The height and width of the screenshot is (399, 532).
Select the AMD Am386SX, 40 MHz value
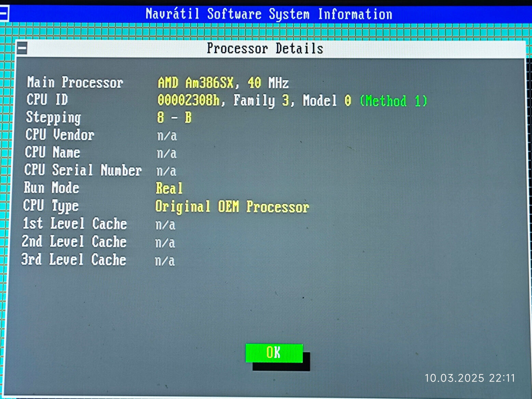[x=223, y=83]
